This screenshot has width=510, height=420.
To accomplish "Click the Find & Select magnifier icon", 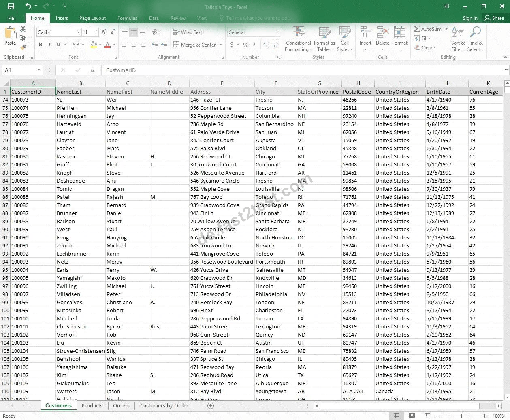I will coord(475,32).
